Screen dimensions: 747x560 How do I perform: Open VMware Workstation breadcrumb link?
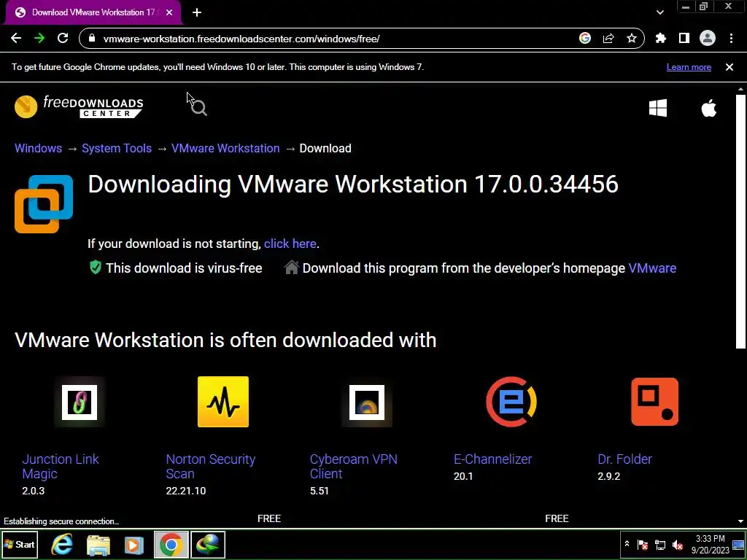pos(225,148)
